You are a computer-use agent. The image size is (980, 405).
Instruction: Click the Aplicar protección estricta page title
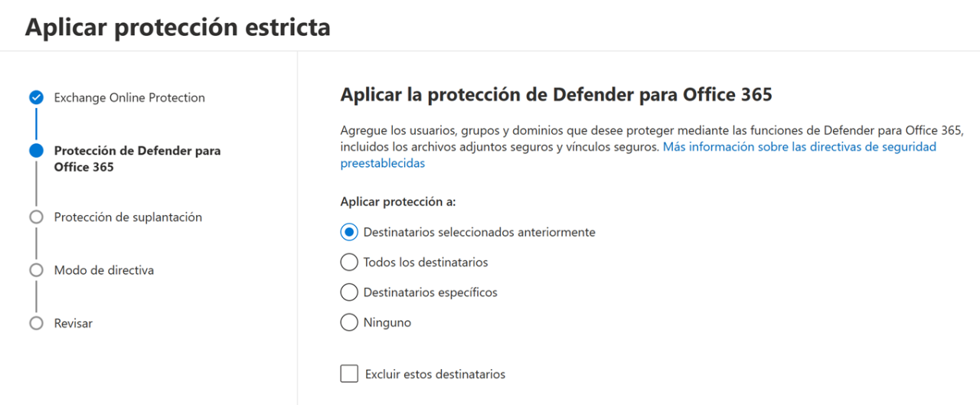click(178, 28)
